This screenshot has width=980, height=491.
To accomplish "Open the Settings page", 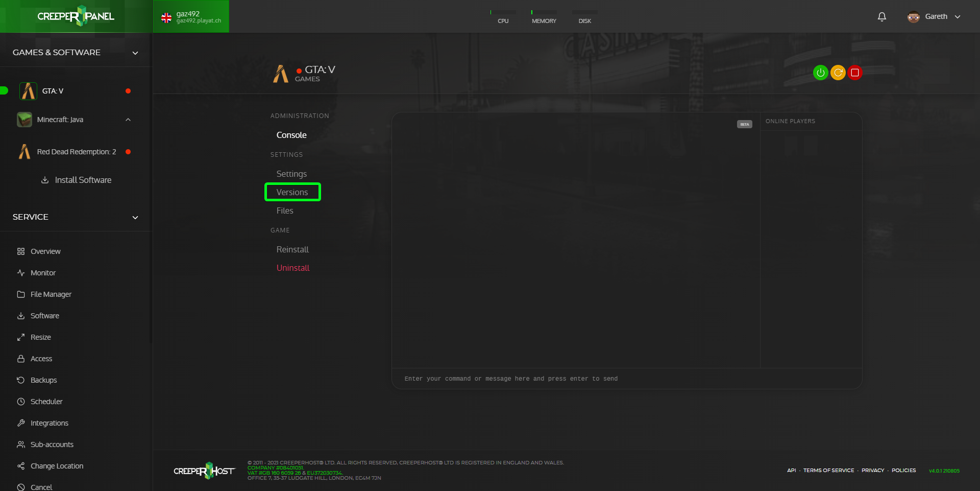I will pos(291,174).
